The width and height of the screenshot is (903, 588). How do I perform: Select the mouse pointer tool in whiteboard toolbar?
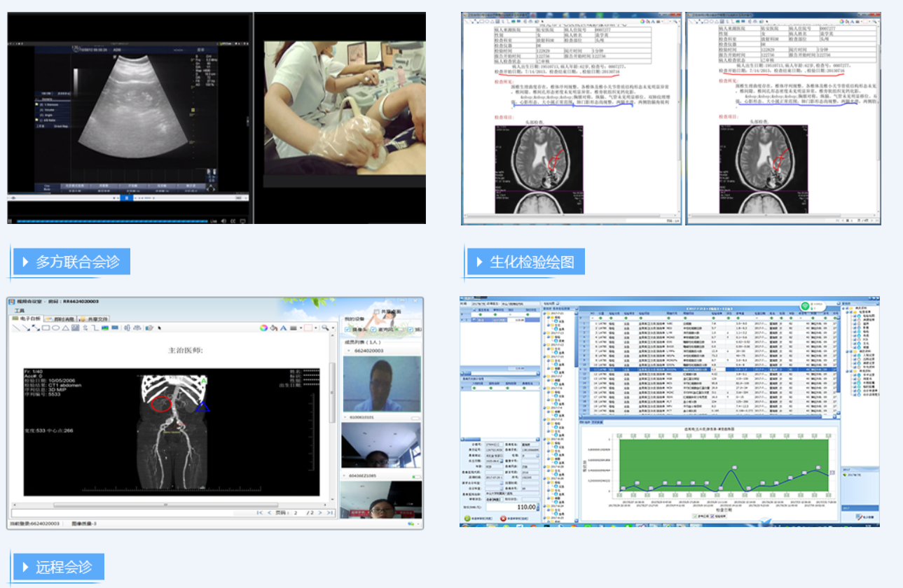tap(159, 328)
